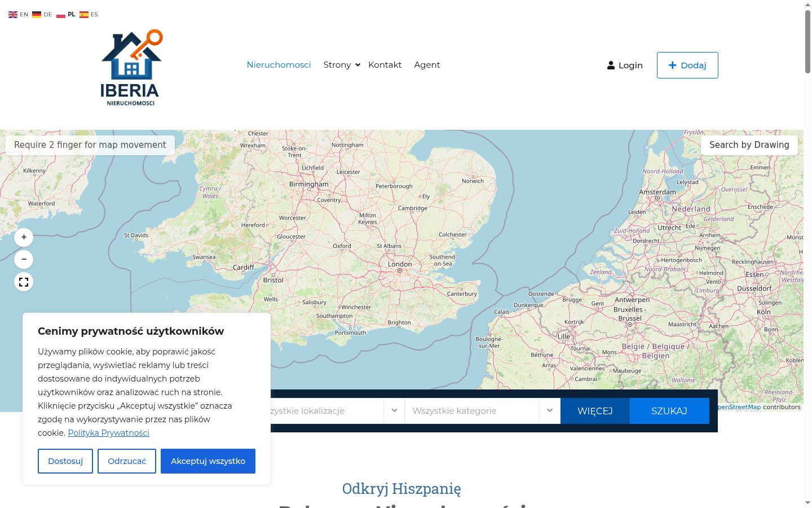Accept cookies with Akceptuj wszystko
812x508 pixels.
(x=208, y=461)
